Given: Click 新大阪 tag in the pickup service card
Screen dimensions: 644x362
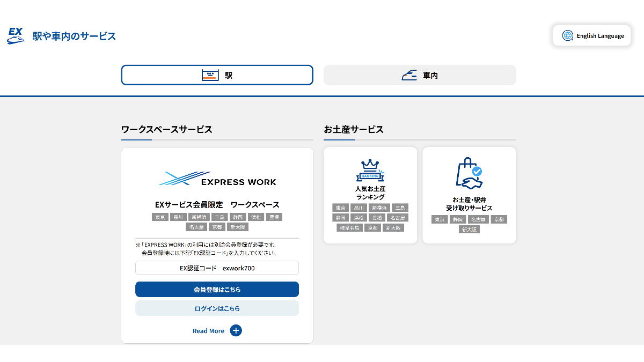Looking at the screenshot, I should (469, 230).
